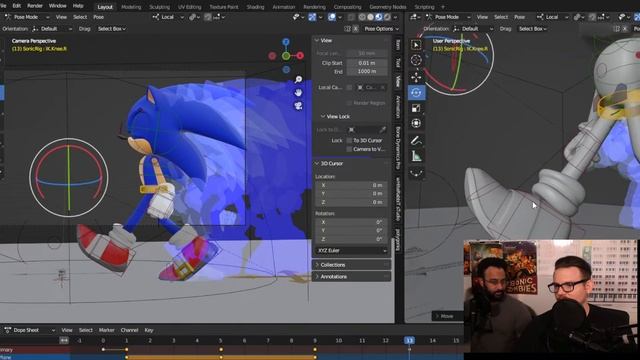Select the active Rotate tool icon
Viewport: 640px width, 360px height.
[x=416, y=93]
